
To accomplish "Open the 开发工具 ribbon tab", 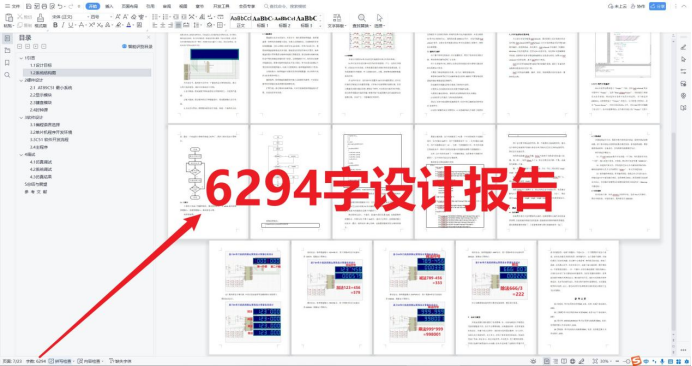I will tap(221, 6).
